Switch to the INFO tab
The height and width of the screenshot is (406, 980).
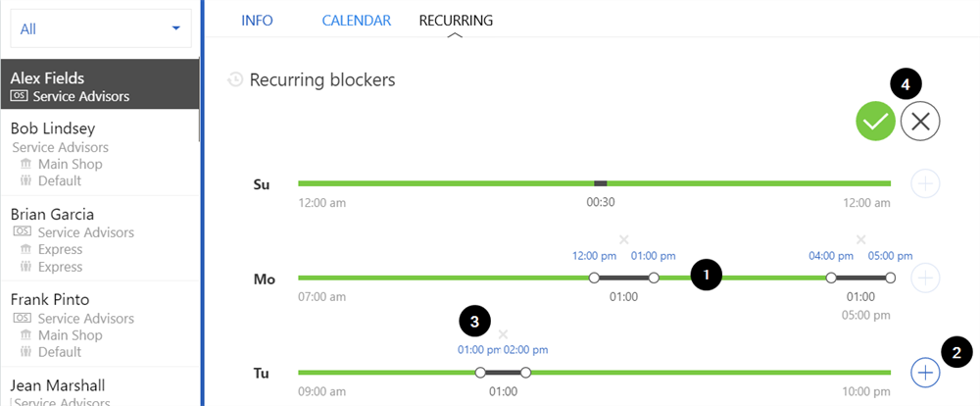tap(257, 20)
